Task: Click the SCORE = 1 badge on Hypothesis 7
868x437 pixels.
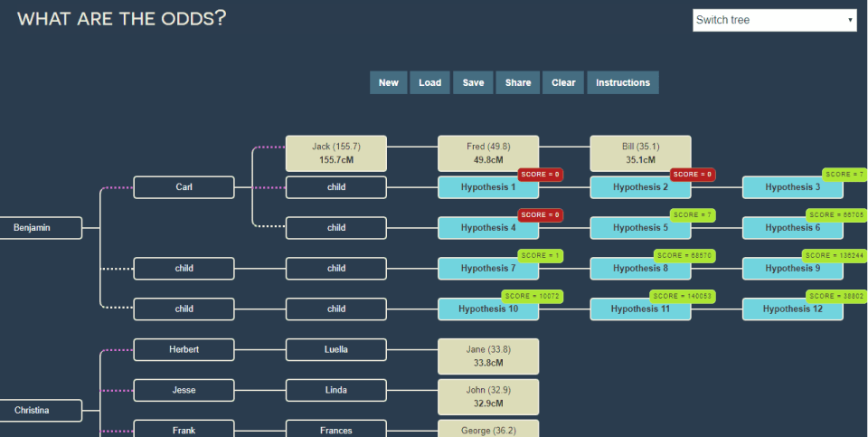Action: [x=541, y=255]
